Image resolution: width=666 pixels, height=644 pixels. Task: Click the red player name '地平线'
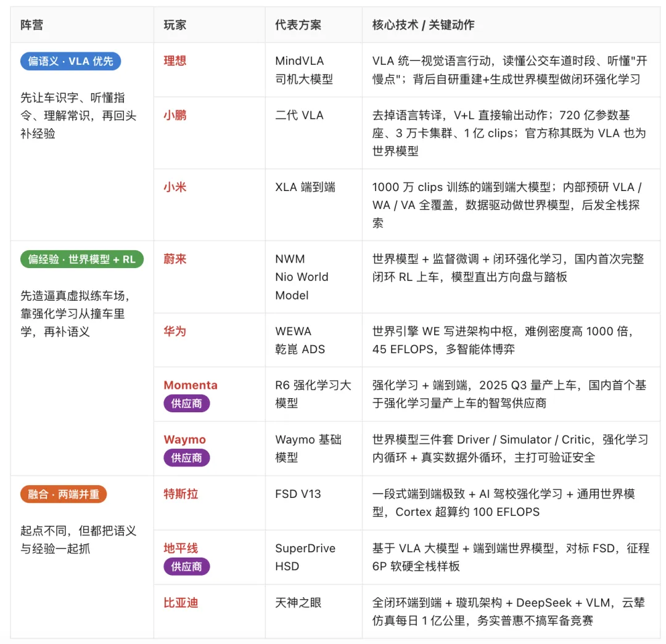click(x=181, y=548)
